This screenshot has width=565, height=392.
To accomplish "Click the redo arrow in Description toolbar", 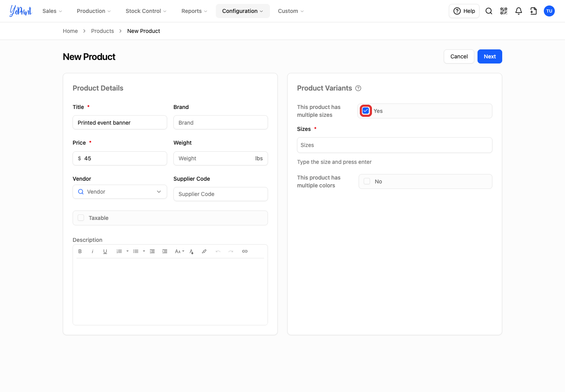I will pyautogui.click(x=231, y=251).
